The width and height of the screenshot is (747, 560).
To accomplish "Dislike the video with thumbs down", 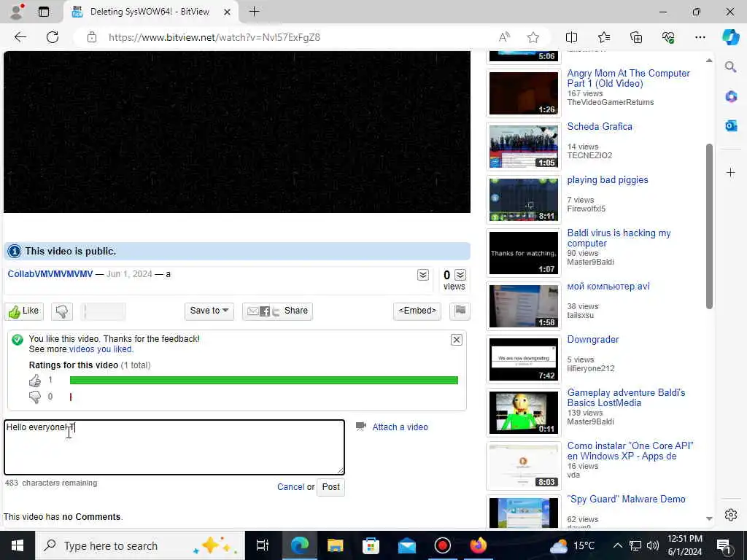I will pos(62,311).
